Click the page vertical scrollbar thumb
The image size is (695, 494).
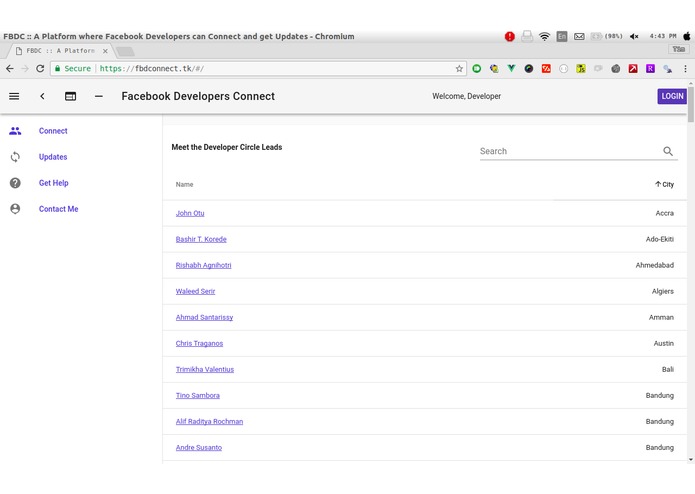(x=691, y=104)
